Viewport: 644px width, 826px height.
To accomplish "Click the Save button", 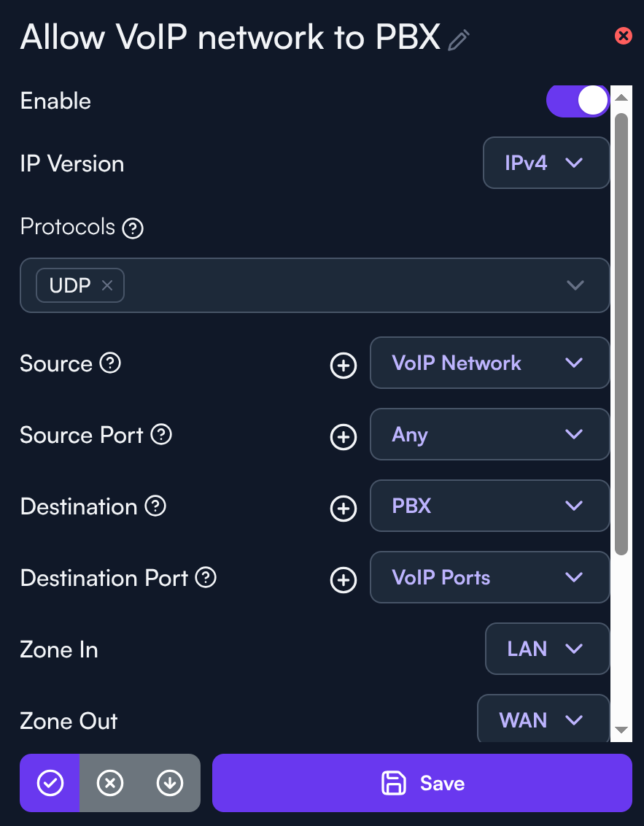I will coord(422,783).
